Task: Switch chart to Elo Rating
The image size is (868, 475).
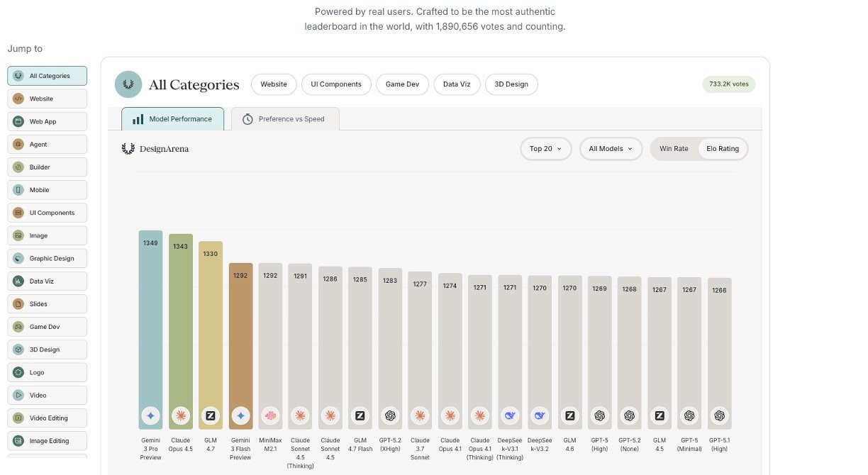Action: [722, 149]
